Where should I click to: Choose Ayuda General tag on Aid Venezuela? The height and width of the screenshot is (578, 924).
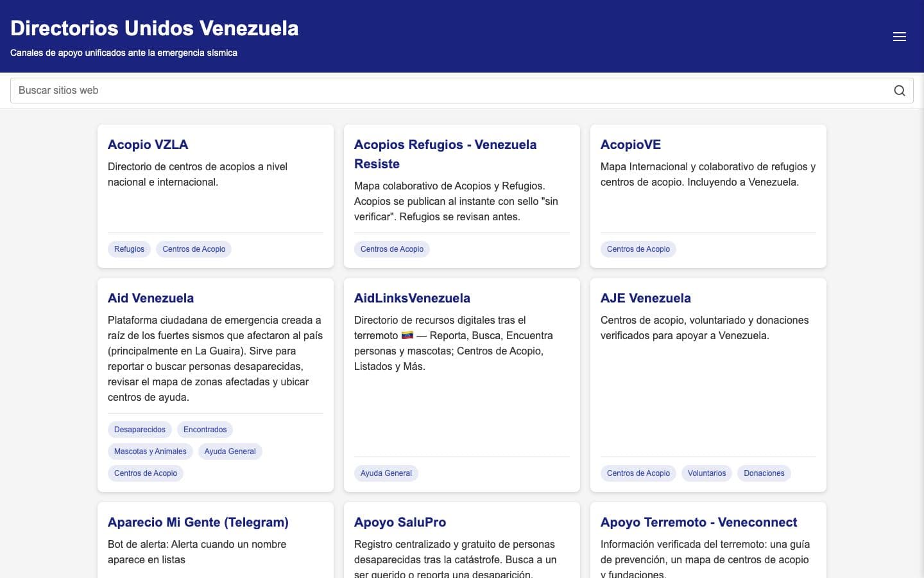coord(230,451)
